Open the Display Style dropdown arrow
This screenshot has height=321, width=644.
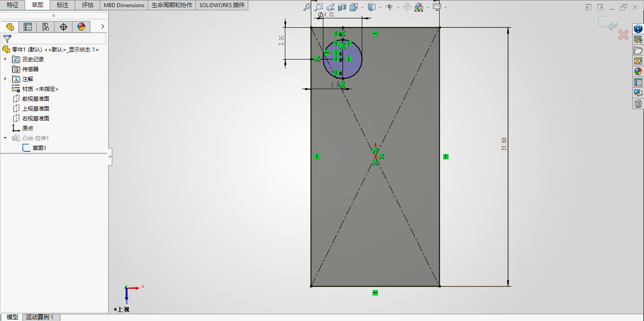pyautogui.click(x=380, y=8)
